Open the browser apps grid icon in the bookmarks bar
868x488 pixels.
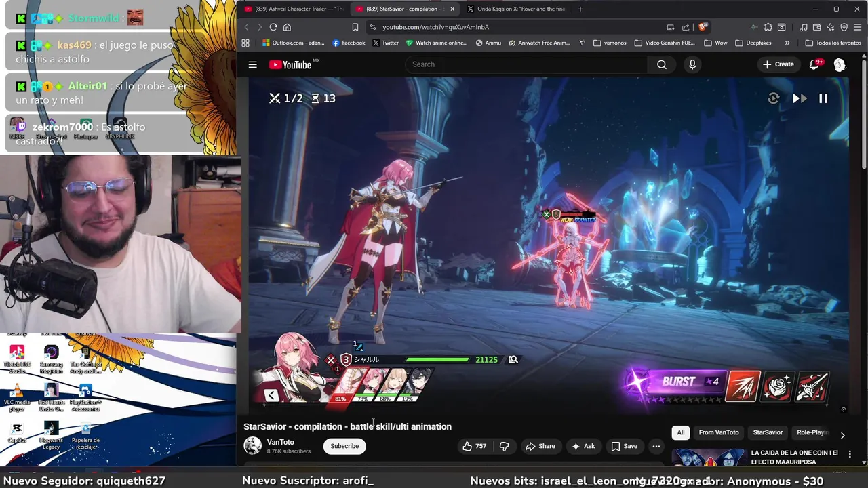[245, 43]
